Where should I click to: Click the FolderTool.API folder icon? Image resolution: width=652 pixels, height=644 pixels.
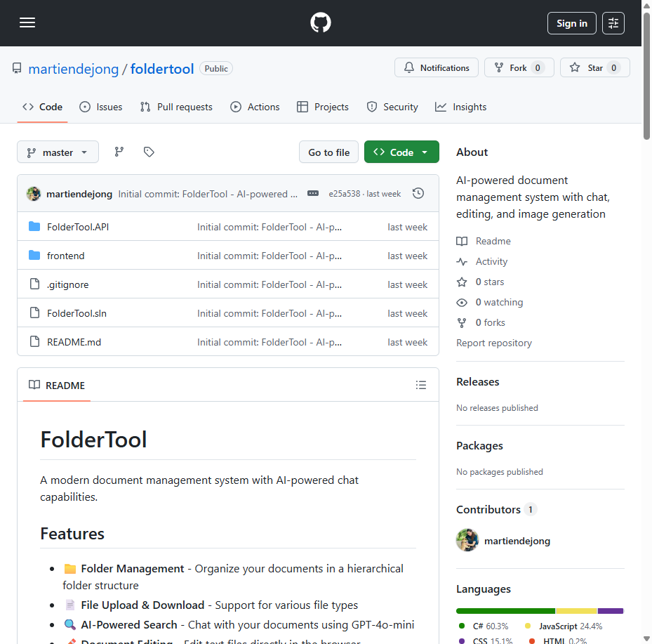[34, 226]
